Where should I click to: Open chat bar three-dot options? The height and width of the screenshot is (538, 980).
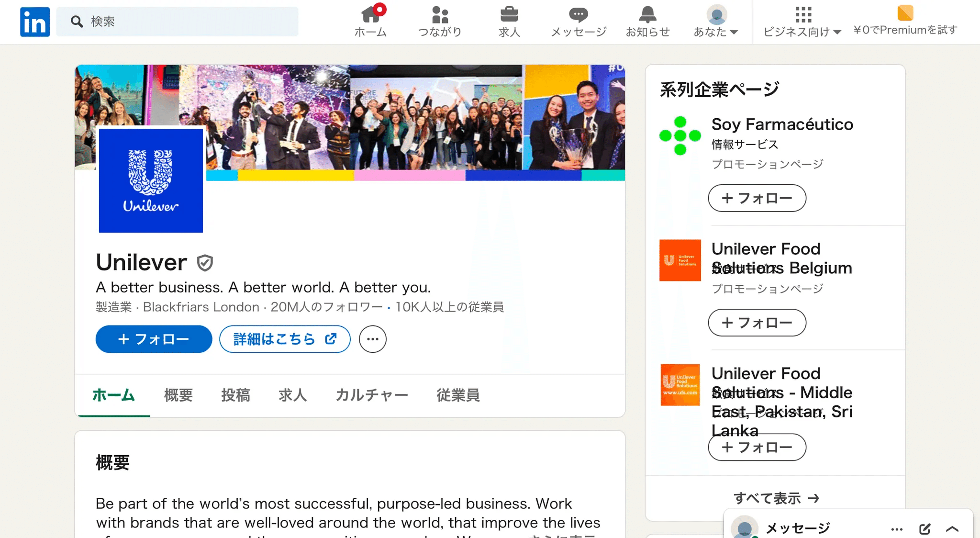pyautogui.click(x=897, y=529)
